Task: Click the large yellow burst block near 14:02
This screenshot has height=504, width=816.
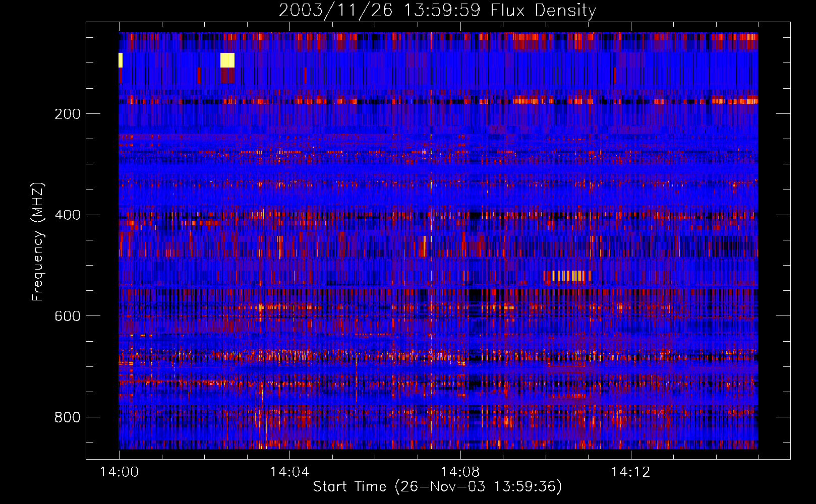Action: [x=227, y=60]
